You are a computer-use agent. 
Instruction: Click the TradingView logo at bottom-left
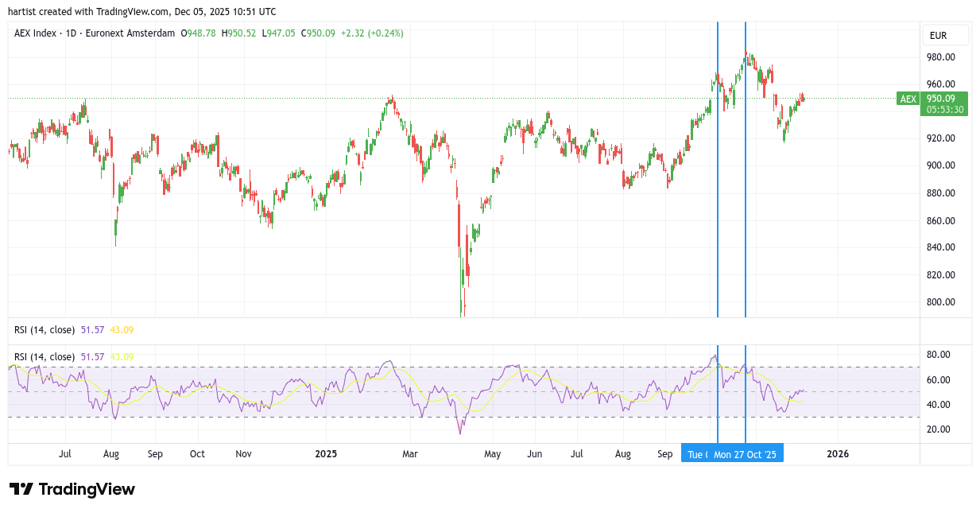72,489
